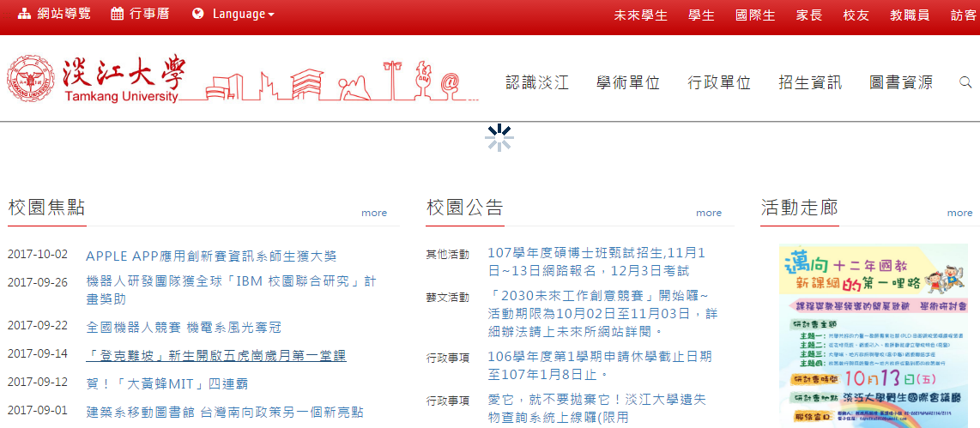Click more link next to 活動走廊
980x428 pixels.
pos(959,213)
